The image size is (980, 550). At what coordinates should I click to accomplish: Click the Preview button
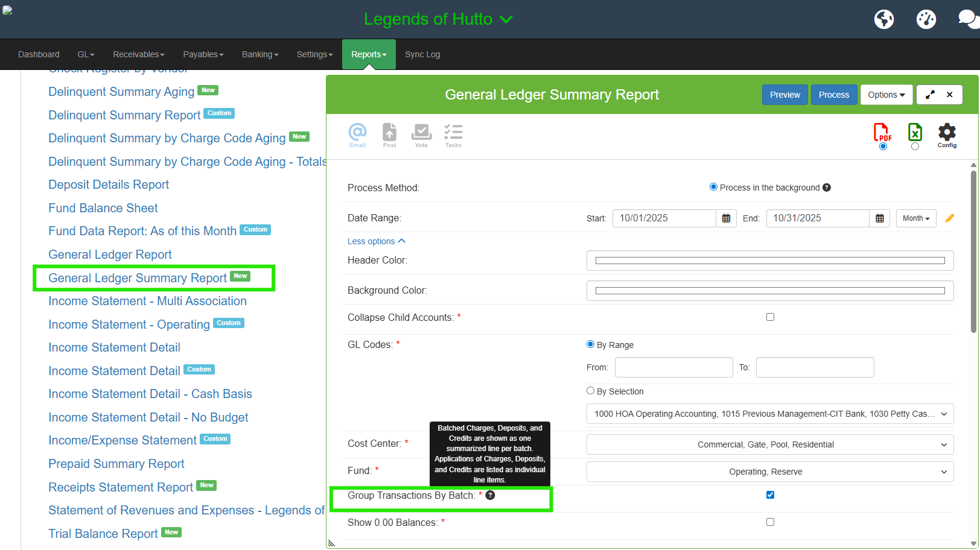(784, 95)
